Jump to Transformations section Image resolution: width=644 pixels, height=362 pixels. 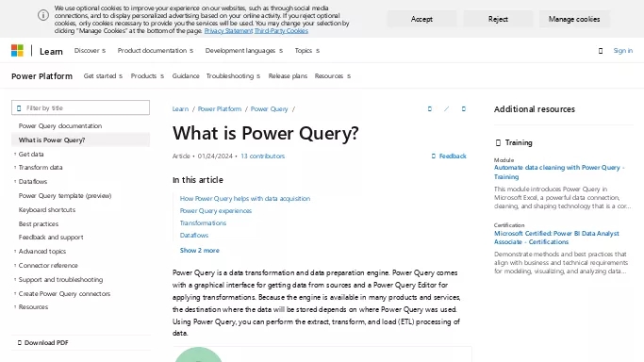[203, 222]
